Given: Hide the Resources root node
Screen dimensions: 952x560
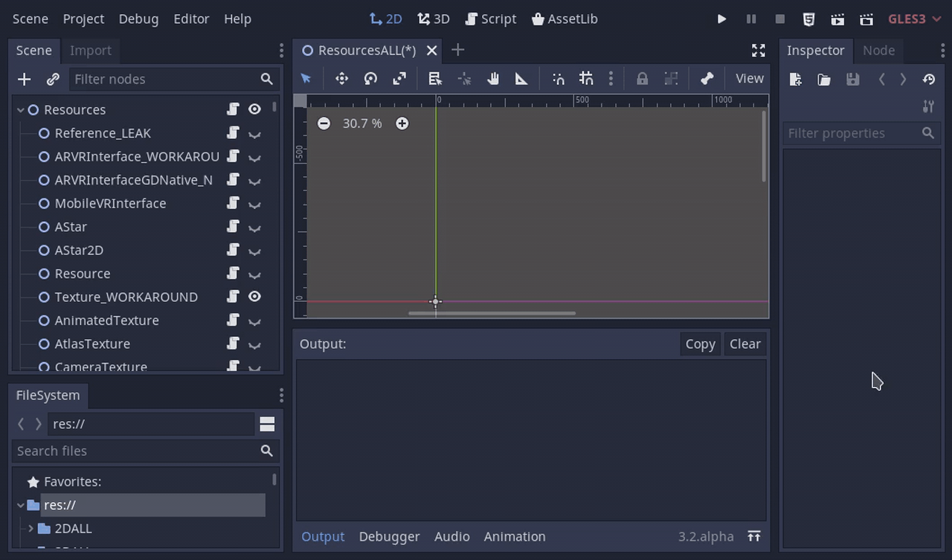Looking at the screenshot, I should click(x=254, y=109).
